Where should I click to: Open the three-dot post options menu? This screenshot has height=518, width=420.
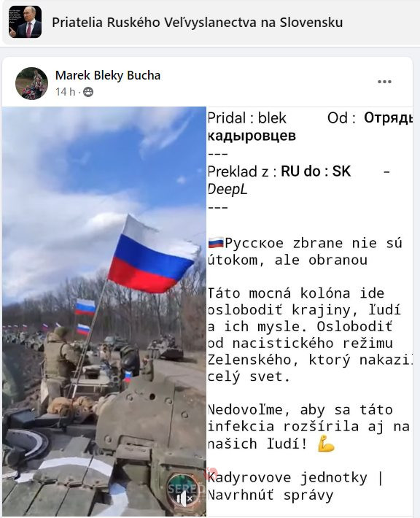click(x=384, y=82)
